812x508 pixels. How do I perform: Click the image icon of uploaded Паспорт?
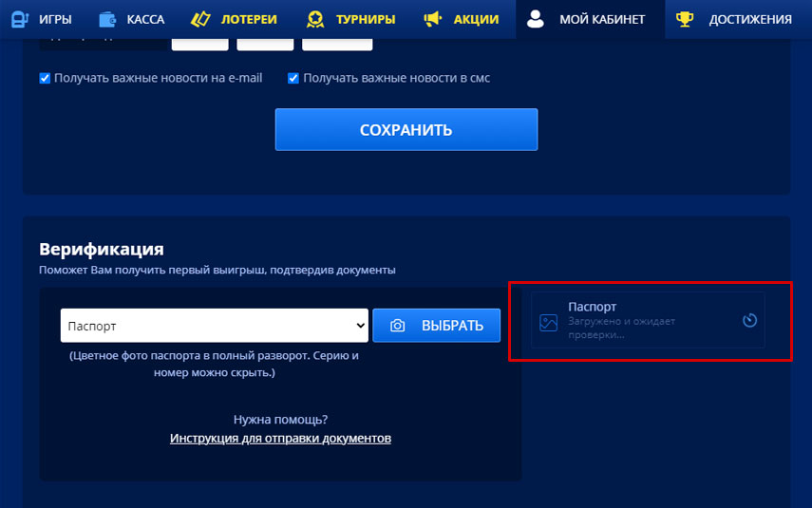click(548, 322)
